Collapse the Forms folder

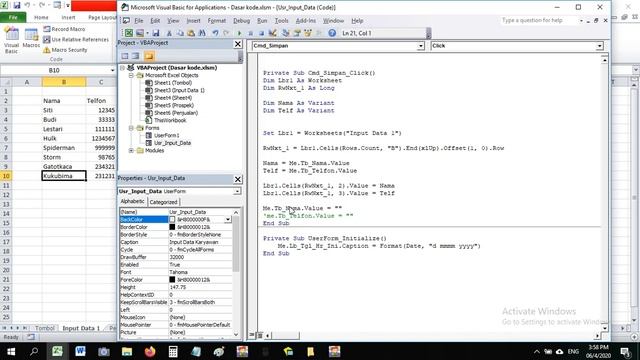click(x=131, y=128)
